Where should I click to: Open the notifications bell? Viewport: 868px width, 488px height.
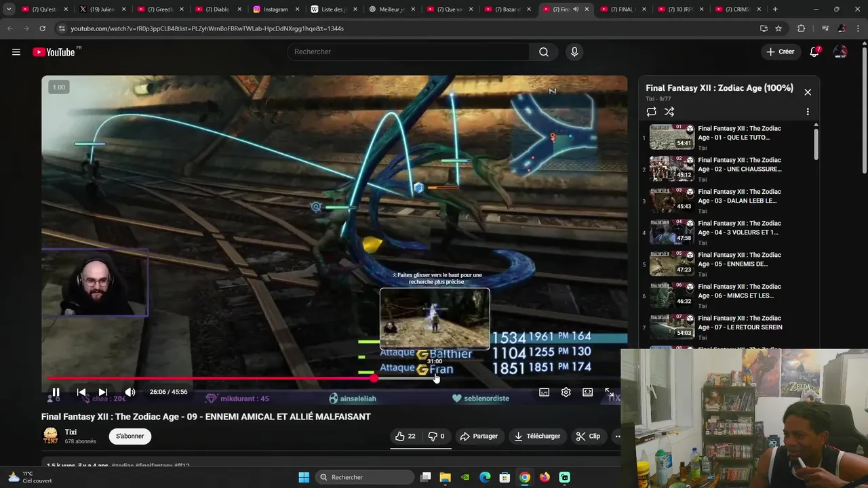tap(815, 52)
